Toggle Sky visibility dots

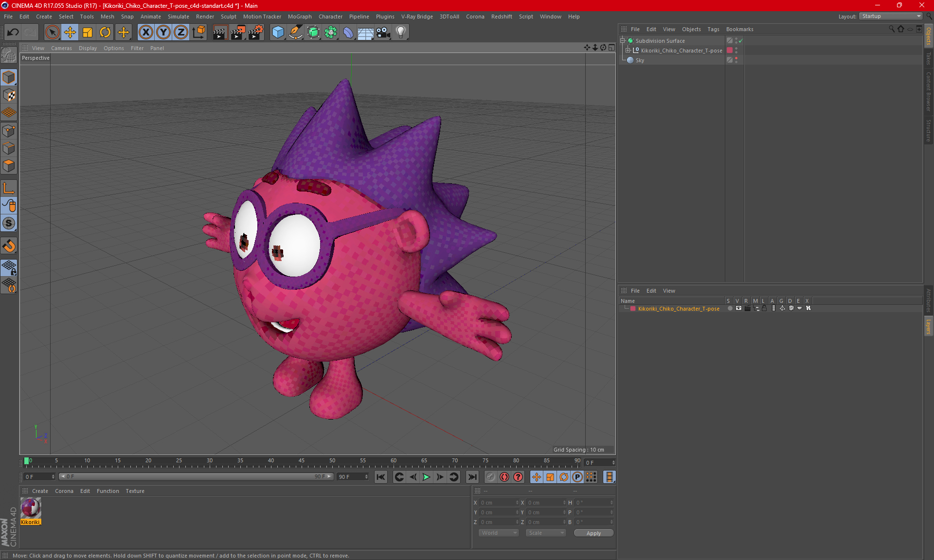tap(736, 60)
